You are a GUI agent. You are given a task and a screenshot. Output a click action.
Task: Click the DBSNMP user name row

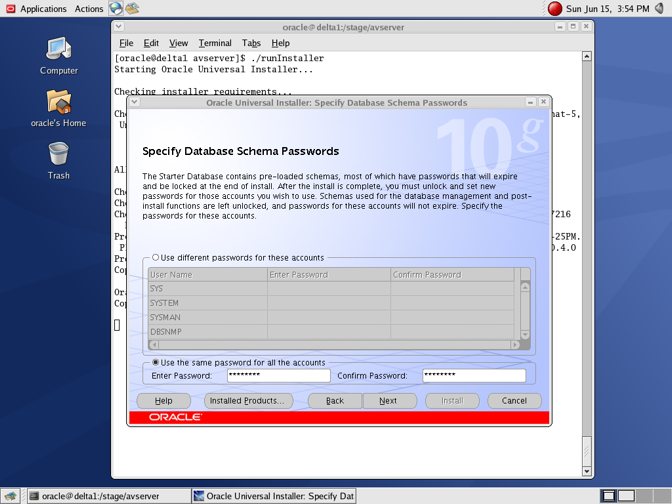[207, 332]
